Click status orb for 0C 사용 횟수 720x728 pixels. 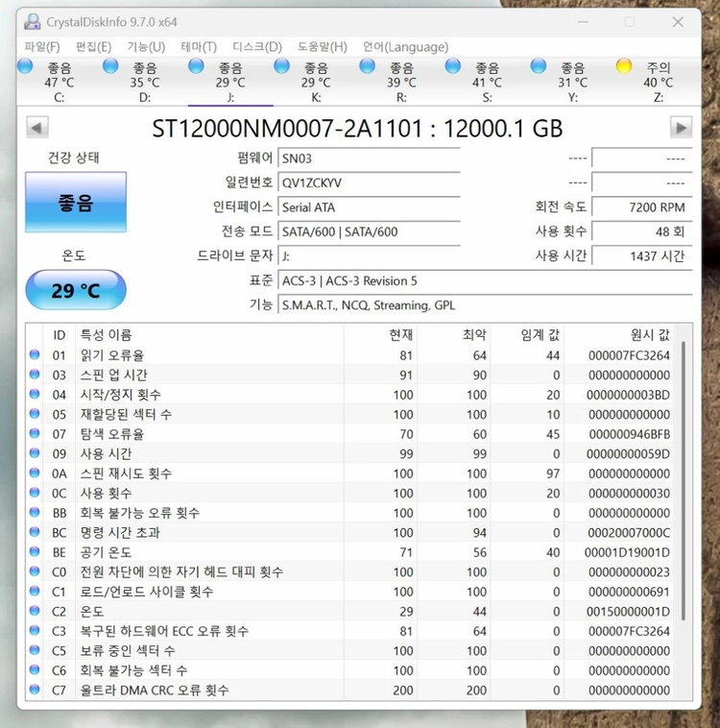[35, 492]
